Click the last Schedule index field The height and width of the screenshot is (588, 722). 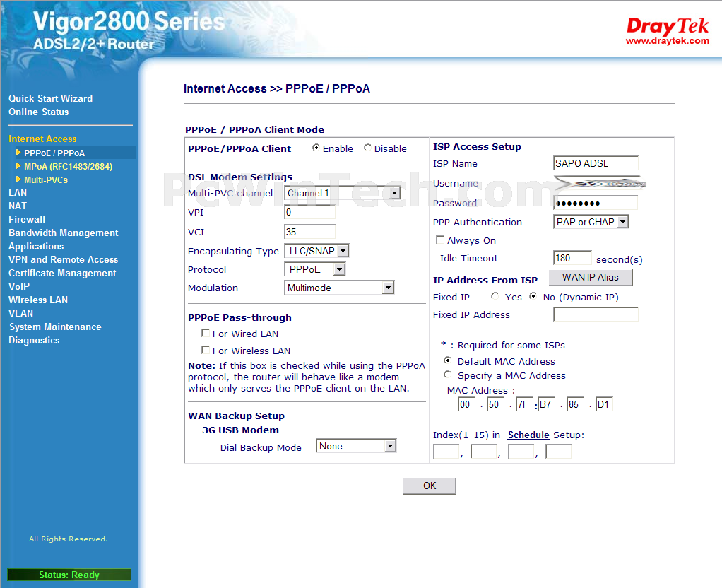[x=558, y=451]
